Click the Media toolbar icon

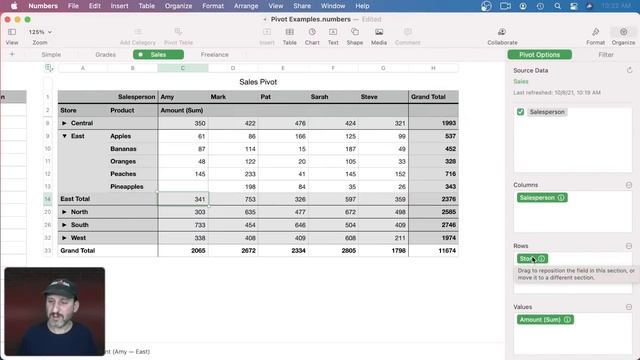[379, 32]
